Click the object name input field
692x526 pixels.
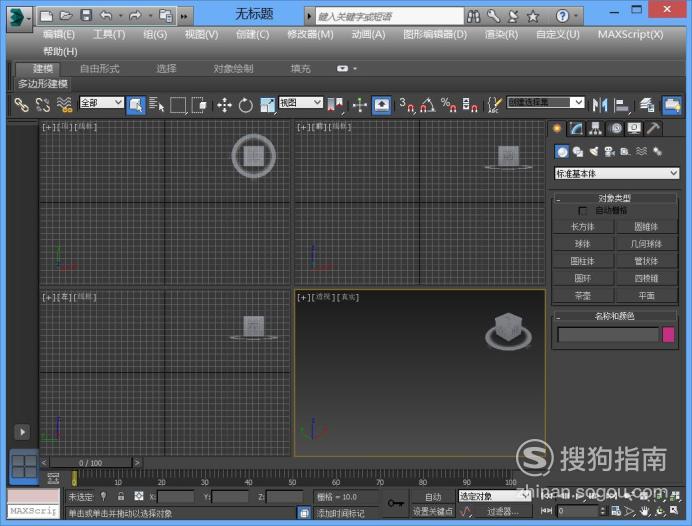(x=608, y=335)
